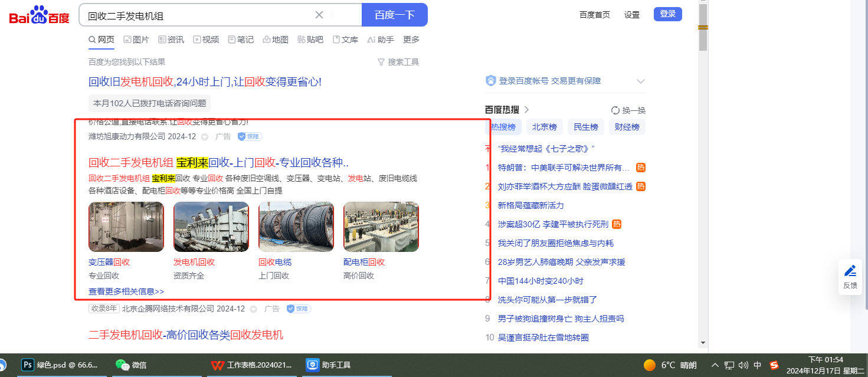The image size is (868, 377).
Task: Open hot search 特朗普:中美联手可解决世界所有
Action: pos(564,168)
